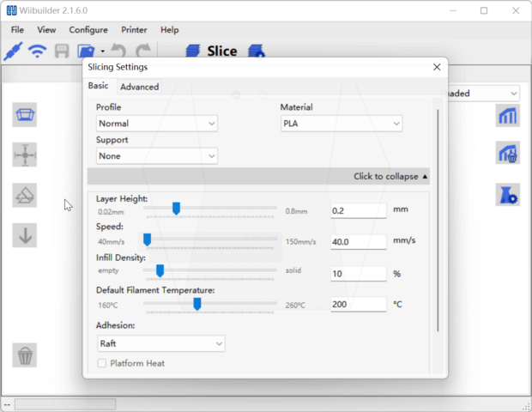Click the trash can delete icon

pos(25,354)
